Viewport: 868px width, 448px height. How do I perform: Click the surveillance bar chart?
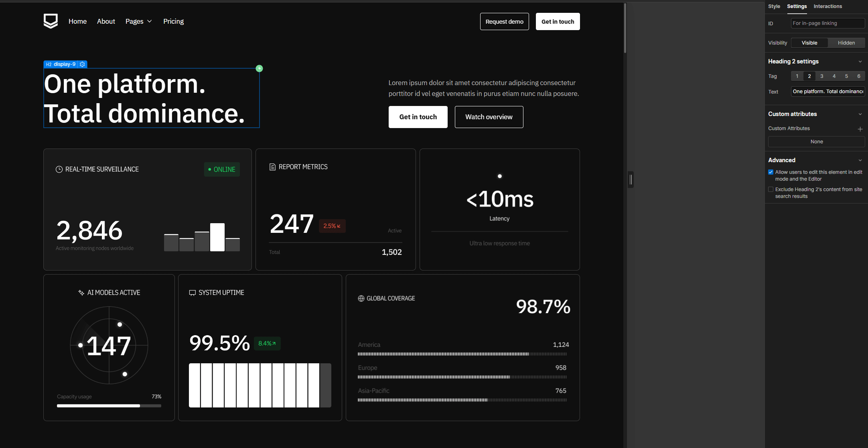pos(202,237)
